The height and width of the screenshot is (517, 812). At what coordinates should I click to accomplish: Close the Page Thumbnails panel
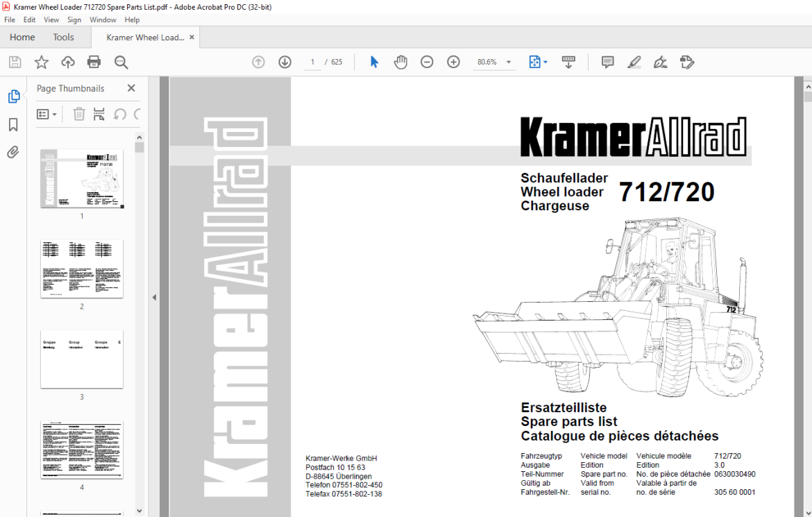coord(131,89)
